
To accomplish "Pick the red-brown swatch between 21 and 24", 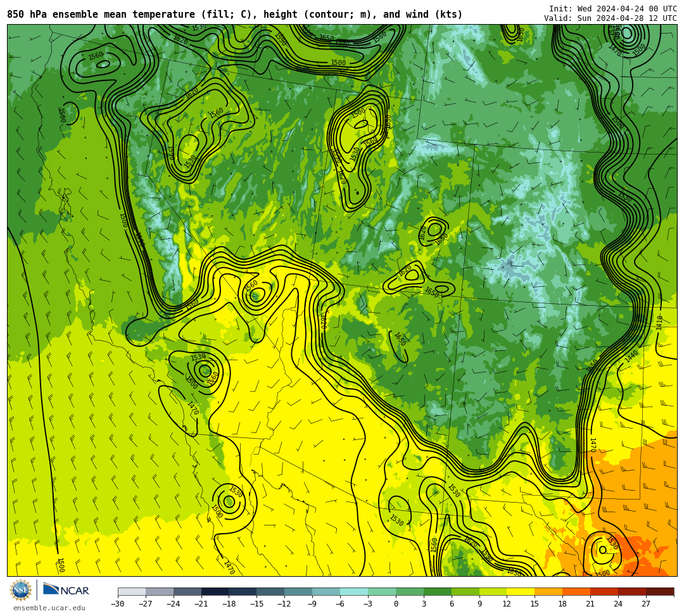I will [x=605, y=591].
